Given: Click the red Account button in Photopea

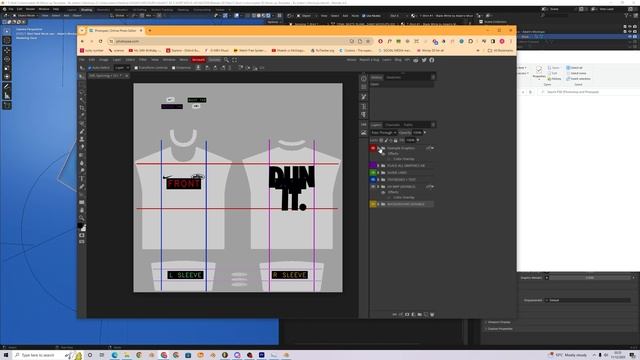Looking at the screenshot, I should coord(198,60).
